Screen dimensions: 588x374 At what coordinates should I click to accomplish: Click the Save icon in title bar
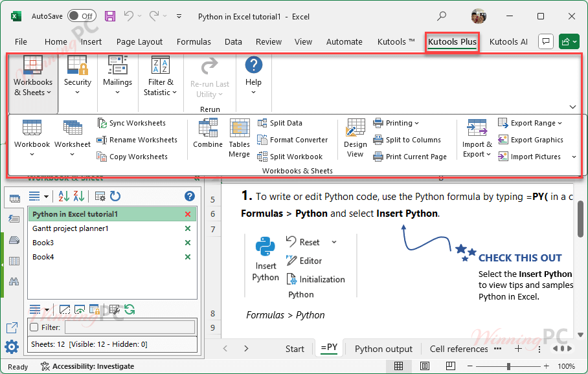pos(110,16)
